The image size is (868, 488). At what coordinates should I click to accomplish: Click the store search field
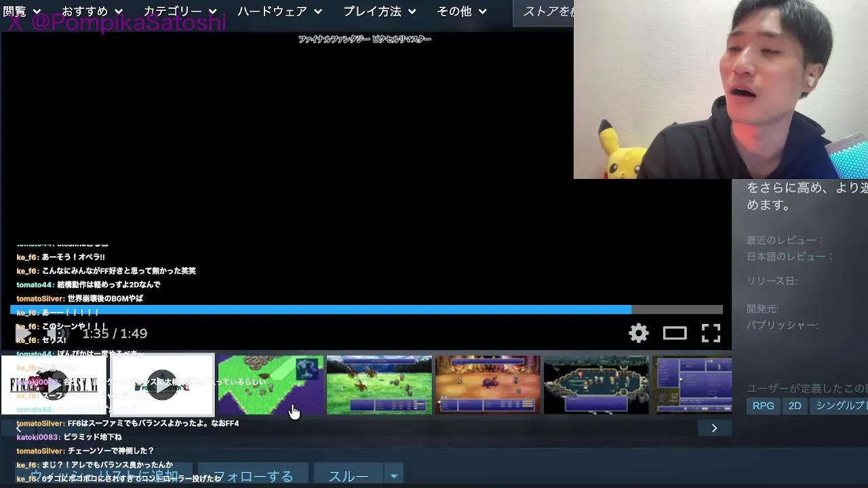point(544,12)
